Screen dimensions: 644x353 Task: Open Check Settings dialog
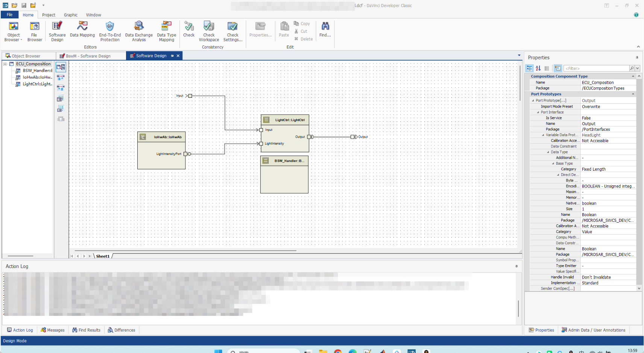(232, 31)
